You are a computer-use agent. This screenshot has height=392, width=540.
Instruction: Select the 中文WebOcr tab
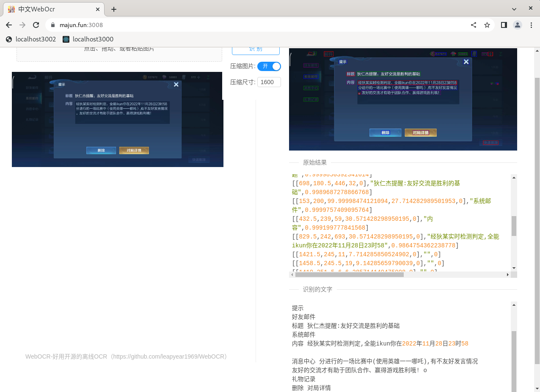point(54,9)
